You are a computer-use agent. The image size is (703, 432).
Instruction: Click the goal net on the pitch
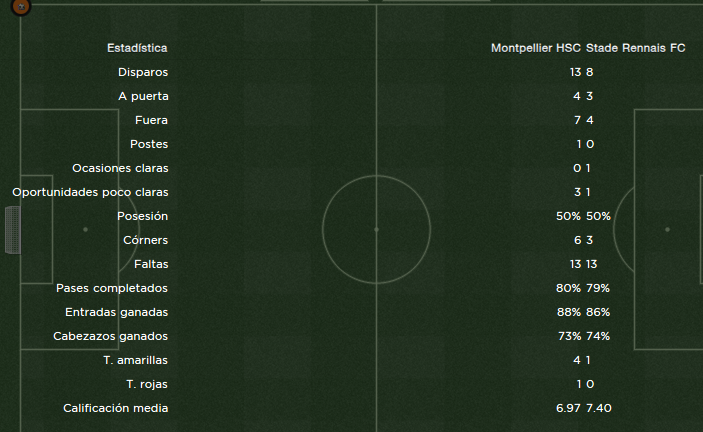click(x=13, y=230)
